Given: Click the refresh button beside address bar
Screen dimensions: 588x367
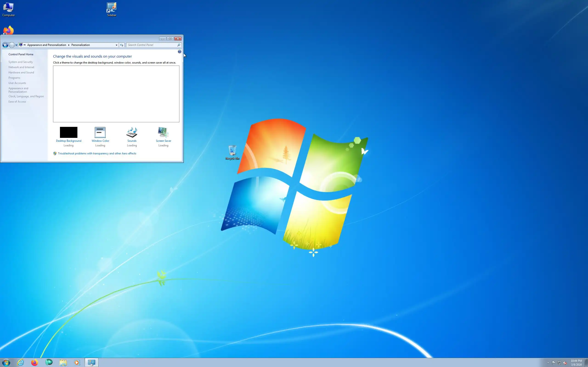Looking at the screenshot, I should pyautogui.click(x=122, y=45).
